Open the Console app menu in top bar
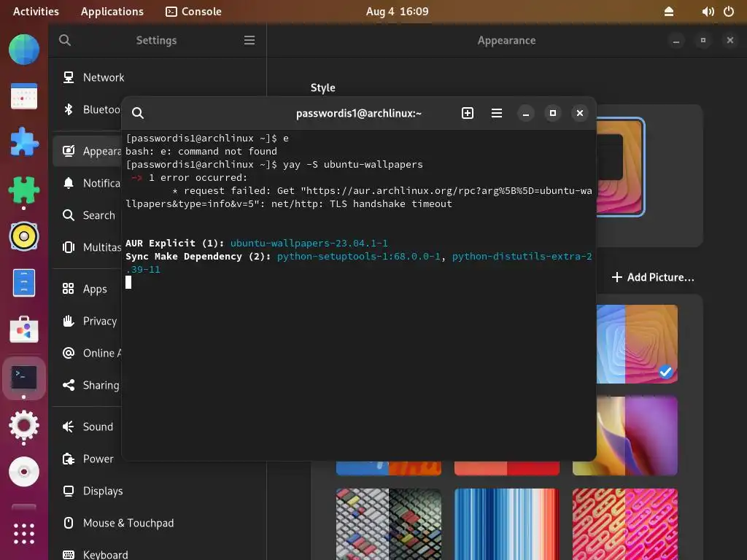The width and height of the screenshot is (747, 560). [x=193, y=12]
